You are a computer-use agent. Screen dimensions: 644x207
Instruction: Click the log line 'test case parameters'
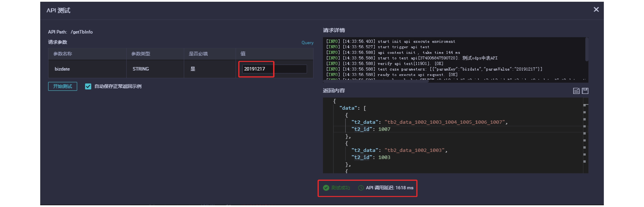point(434,69)
